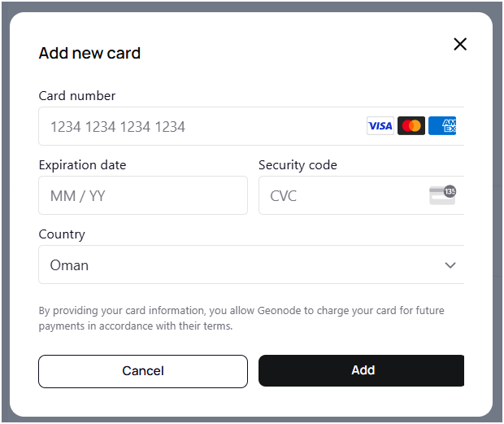Click the 1234 placeholder card number text
The height and width of the screenshot is (424, 504).
[x=118, y=127]
